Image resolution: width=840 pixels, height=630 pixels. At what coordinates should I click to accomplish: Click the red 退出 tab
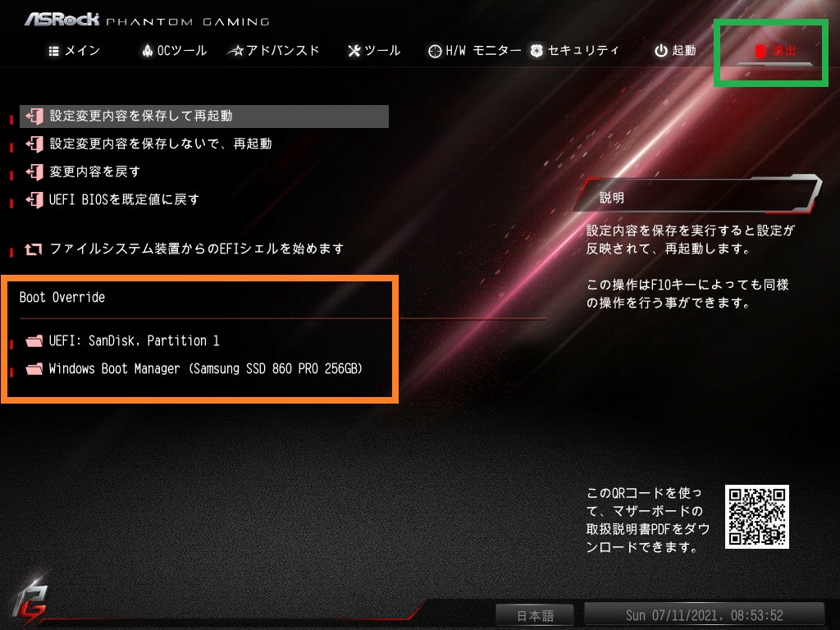[x=775, y=52]
